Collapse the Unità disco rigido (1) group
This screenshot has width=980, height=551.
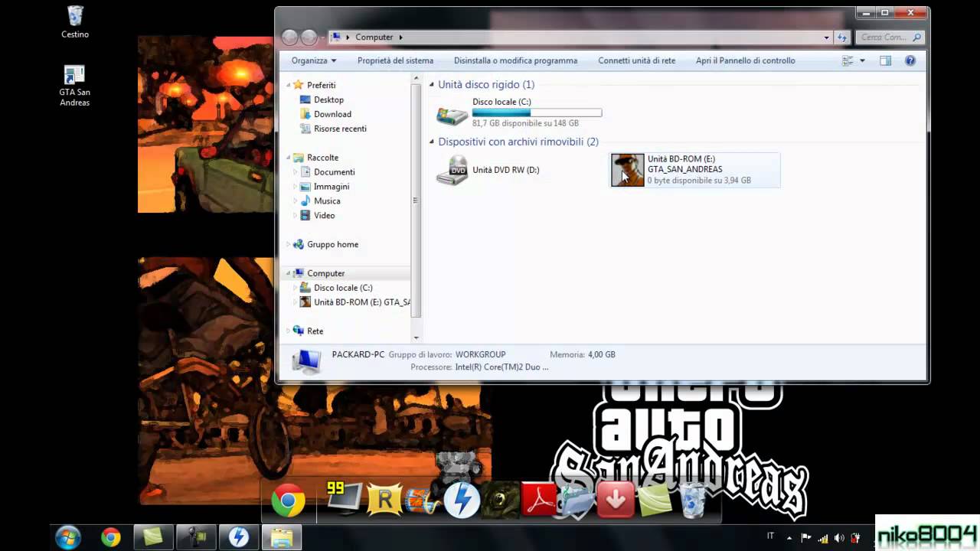pyautogui.click(x=432, y=85)
